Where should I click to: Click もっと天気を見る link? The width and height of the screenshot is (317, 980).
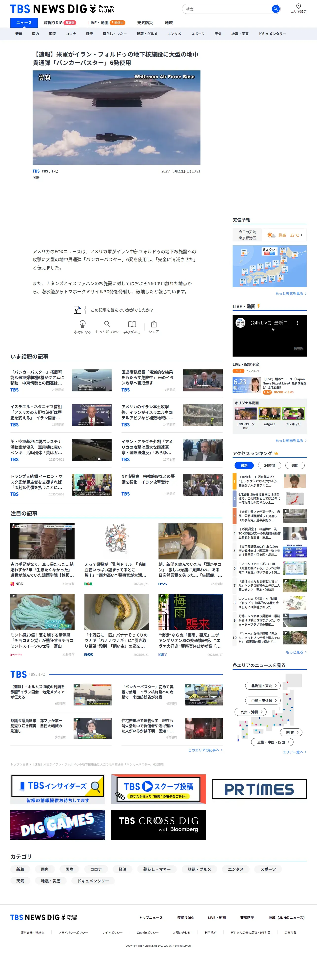[x=291, y=293]
